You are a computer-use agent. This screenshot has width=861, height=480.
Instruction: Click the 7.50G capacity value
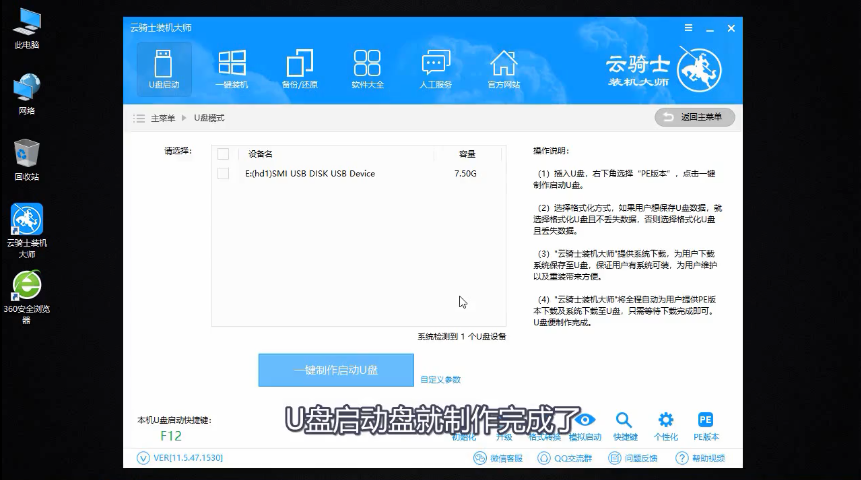pyautogui.click(x=465, y=174)
